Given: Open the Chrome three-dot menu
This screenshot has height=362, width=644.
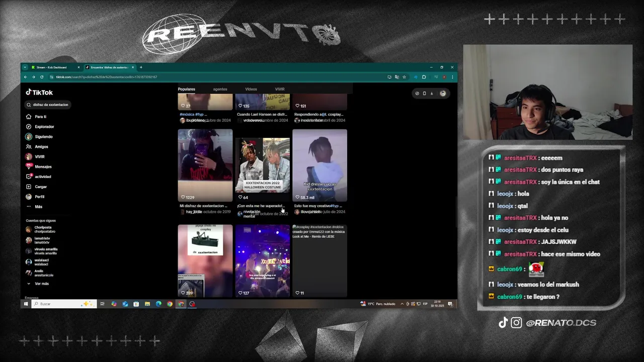Looking at the screenshot, I should point(452,77).
